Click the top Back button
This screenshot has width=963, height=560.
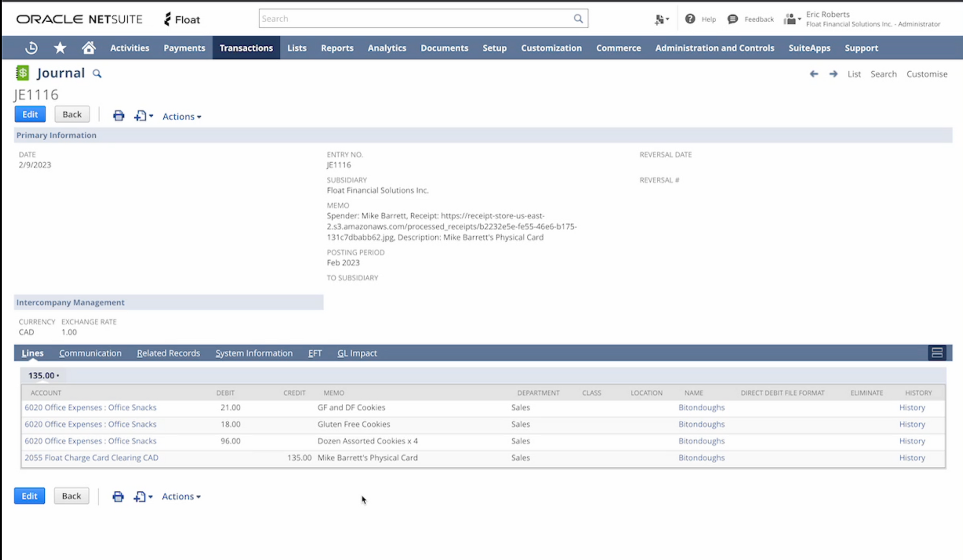72,114
